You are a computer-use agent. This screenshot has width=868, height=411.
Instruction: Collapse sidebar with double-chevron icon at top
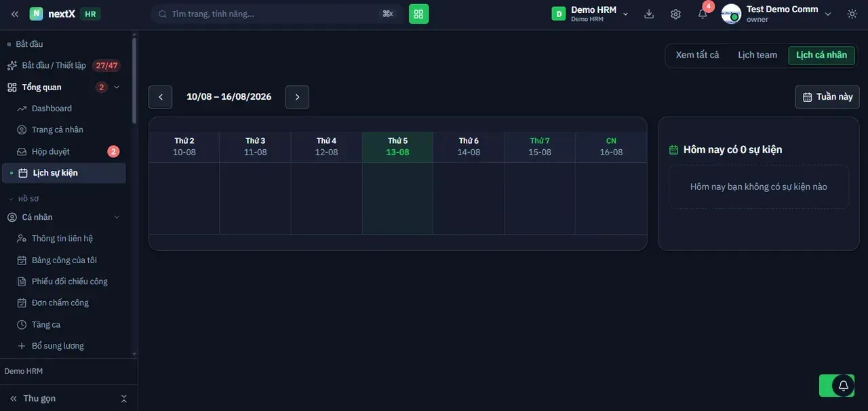click(15, 14)
